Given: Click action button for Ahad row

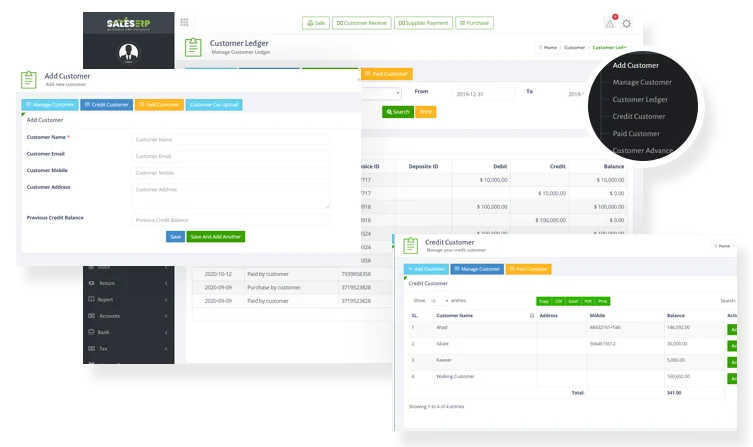Looking at the screenshot, I should point(732,329).
